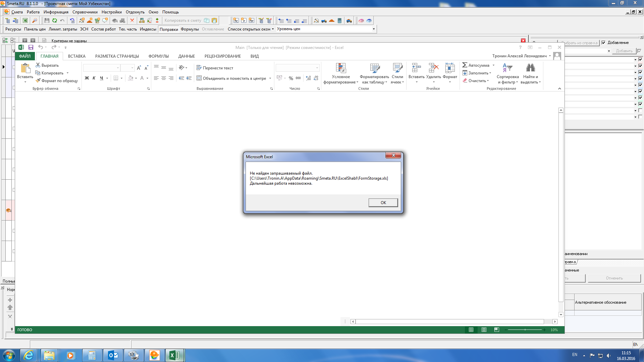
Task: Click the green refresh icon in Smeta.RU toolbar
Action: [x=54, y=20]
